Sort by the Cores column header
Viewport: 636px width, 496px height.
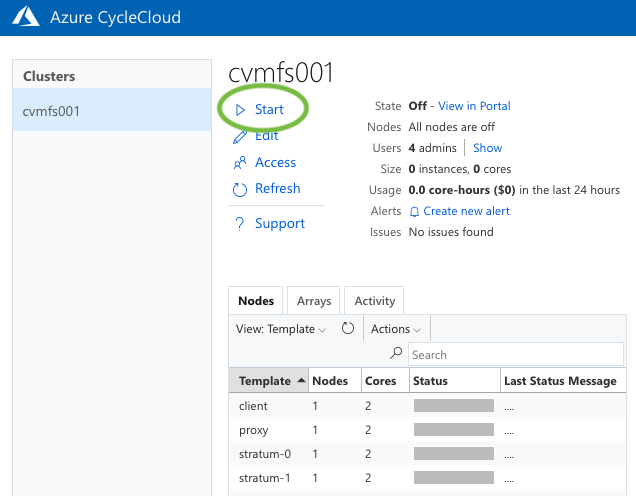click(x=385, y=380)
